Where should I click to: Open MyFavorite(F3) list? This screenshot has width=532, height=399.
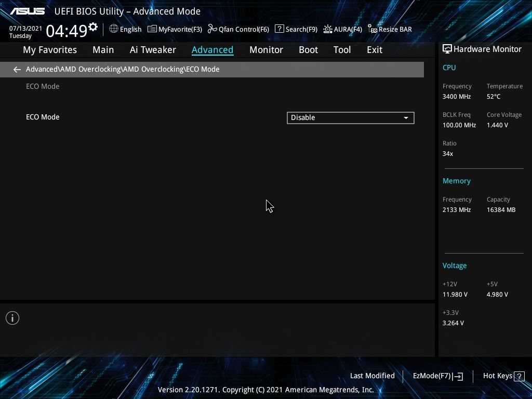pyautogui.click(x=175, y=29)
